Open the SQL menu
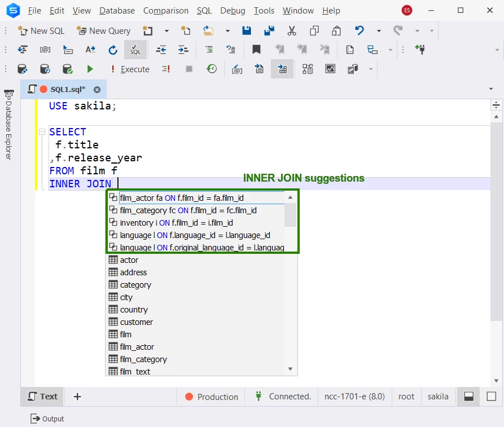This screenshot has width=504, height=427. (204, 11)
